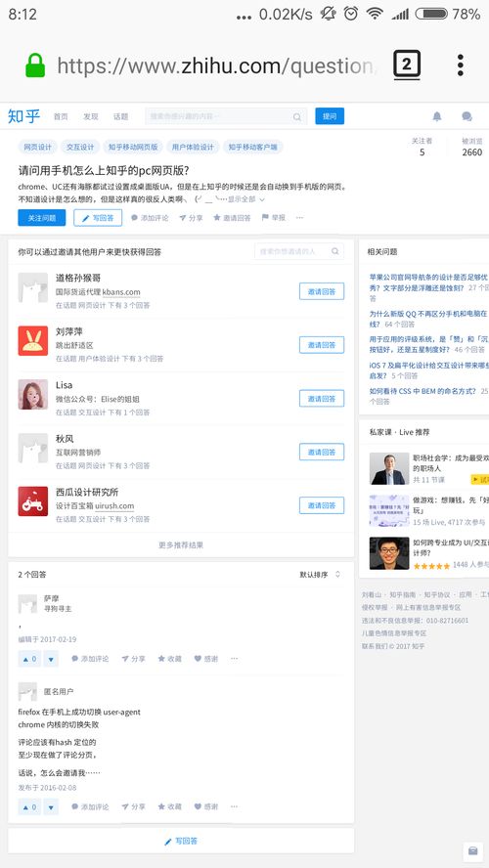Open the messages chat bubble icon
This screenshot has height=868, width=489.
467,116
